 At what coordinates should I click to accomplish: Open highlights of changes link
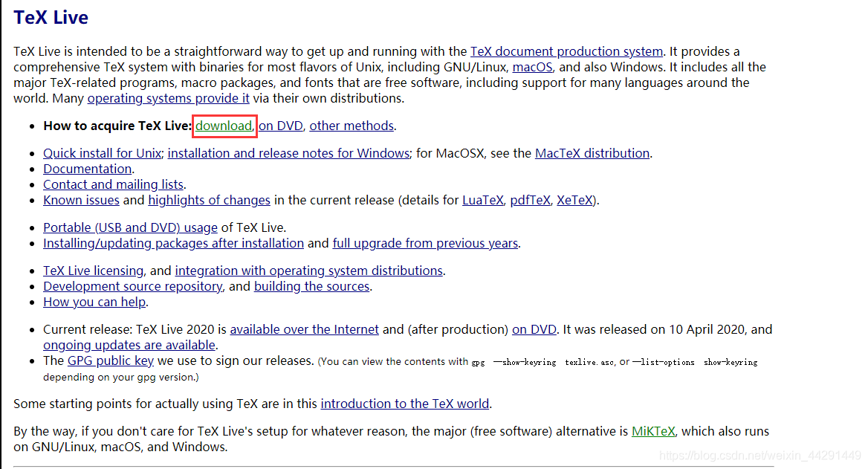(x=210, y=200)
